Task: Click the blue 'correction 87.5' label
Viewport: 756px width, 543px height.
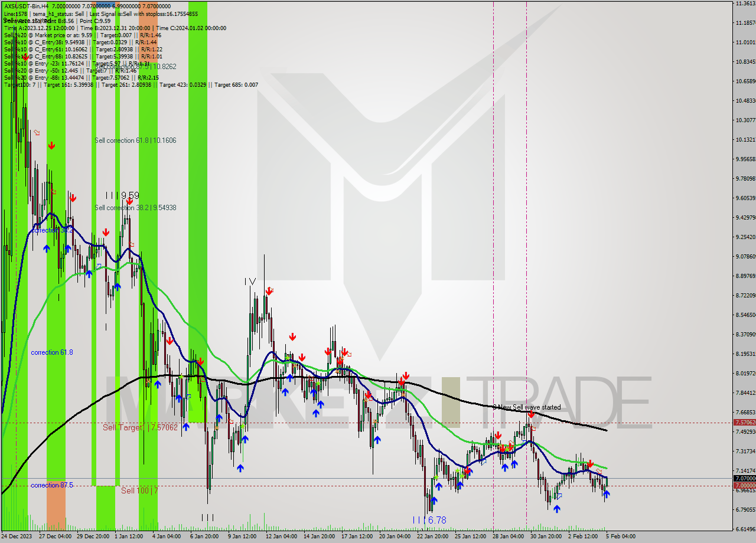Action: click(x=52, y=485)
